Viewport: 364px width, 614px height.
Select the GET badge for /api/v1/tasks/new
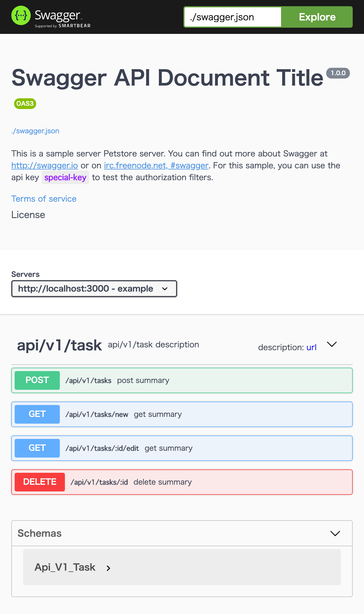tap(37, 414)
